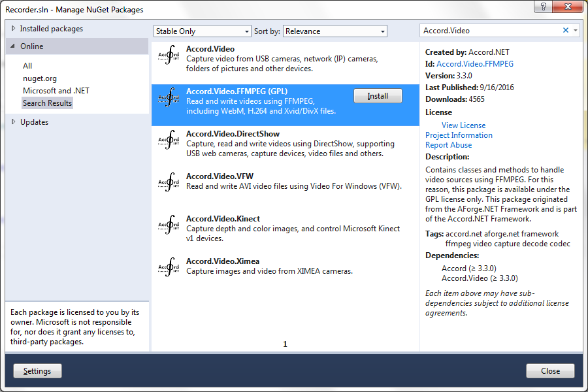The image size is (588, 392).
Task: Click the Sort by: label
Action: (x=267, y=31)
